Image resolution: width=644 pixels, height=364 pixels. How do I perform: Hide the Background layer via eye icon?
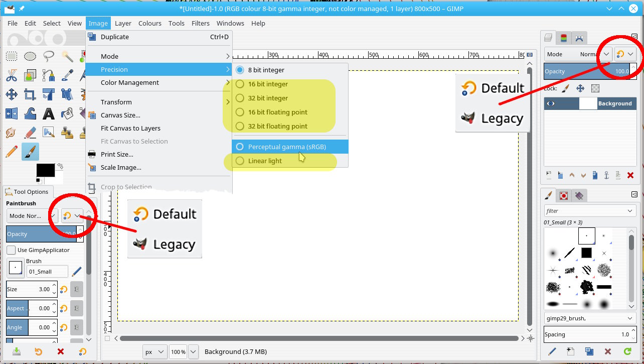[x=551, y=103]
